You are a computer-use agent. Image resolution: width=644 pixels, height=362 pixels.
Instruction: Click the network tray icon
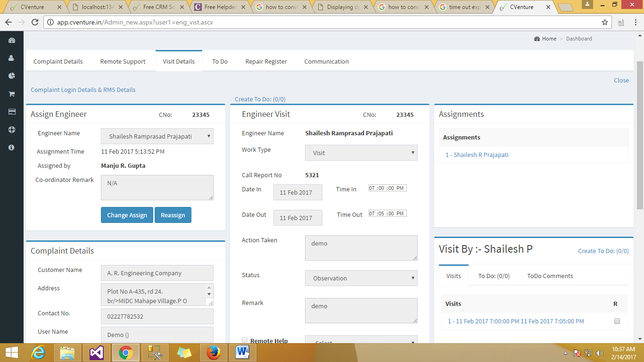click(x=588, y=353)
